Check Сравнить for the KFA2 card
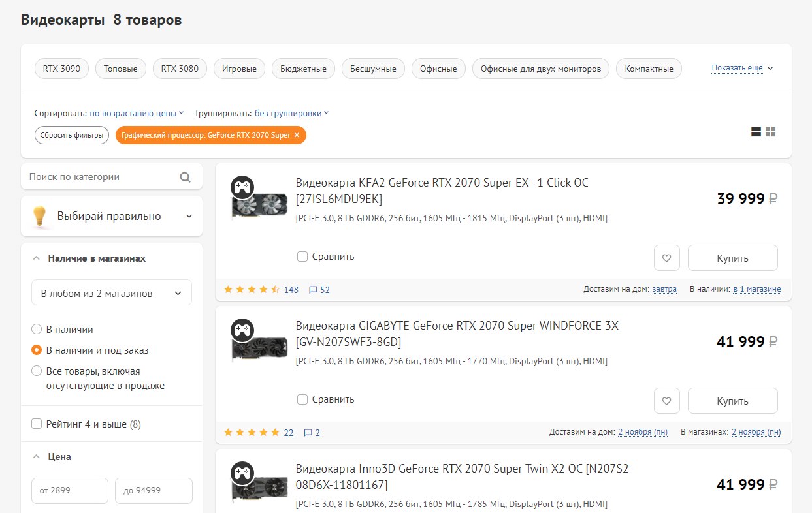This screenshot has width=812, height=513. coord(302,256)
